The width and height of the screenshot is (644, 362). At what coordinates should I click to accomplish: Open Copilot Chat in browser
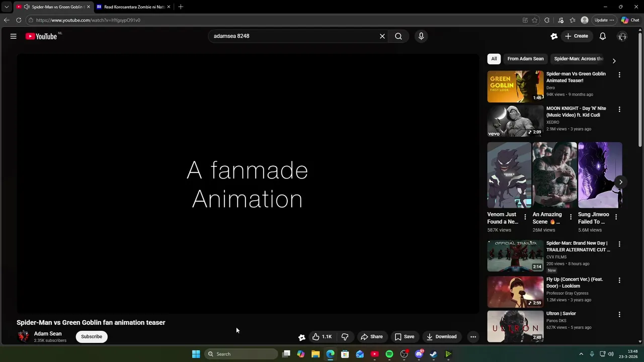pos(630,20)
